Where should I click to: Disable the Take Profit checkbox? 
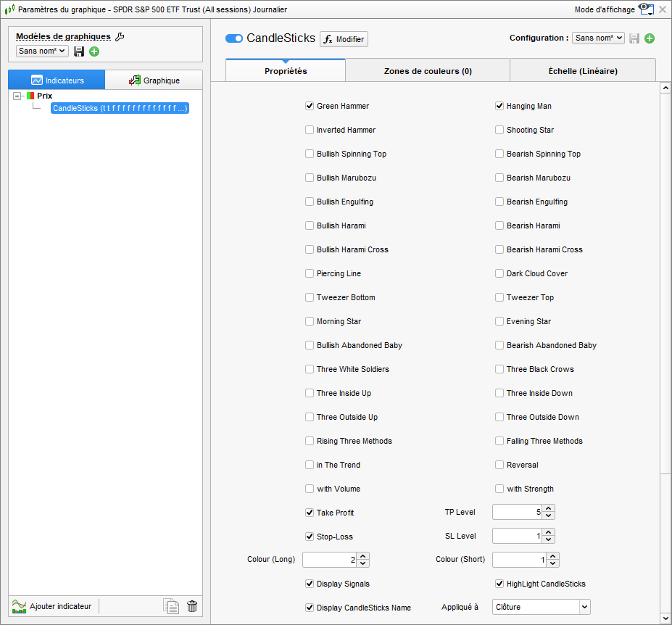[x=310, y=513]
